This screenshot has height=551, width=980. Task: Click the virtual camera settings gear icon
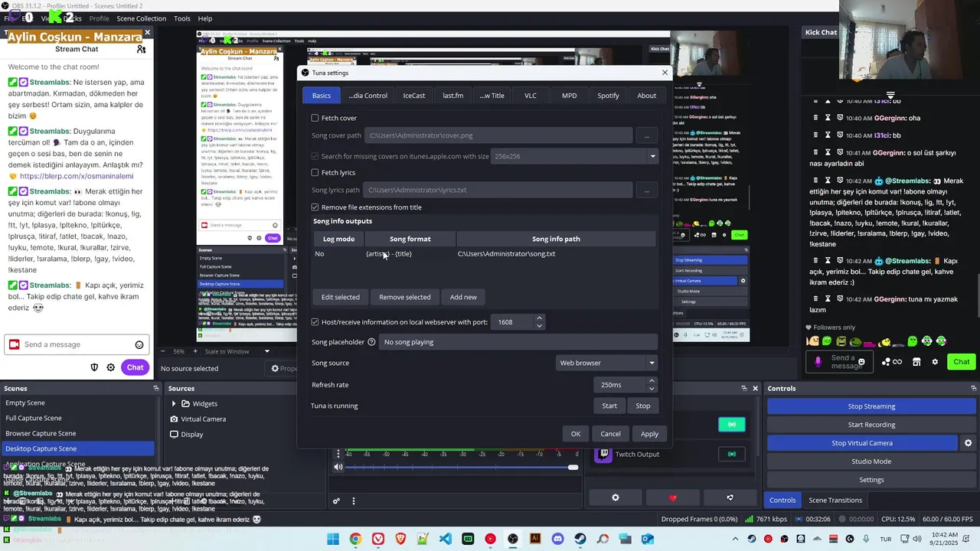[x=968, y=443]
